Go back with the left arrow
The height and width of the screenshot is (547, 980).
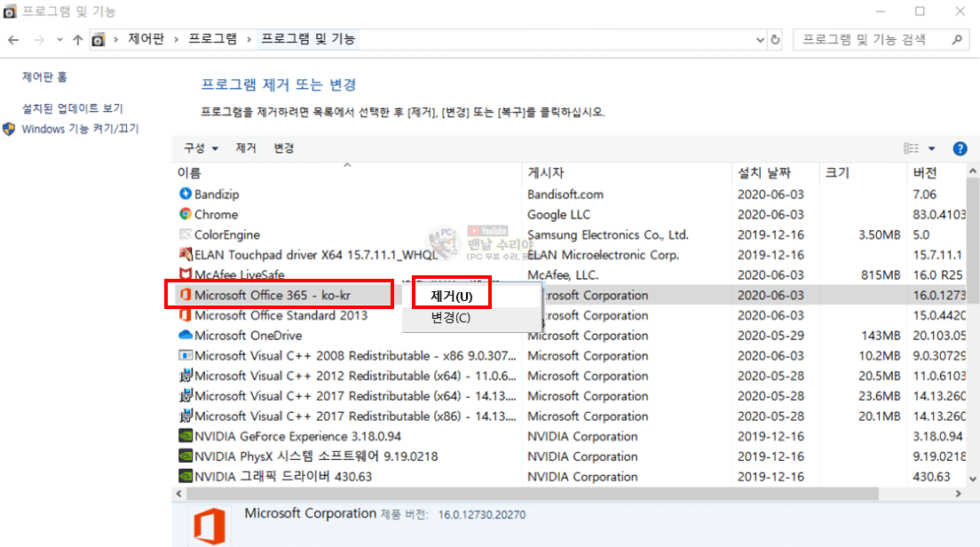(x=13, y=40)
